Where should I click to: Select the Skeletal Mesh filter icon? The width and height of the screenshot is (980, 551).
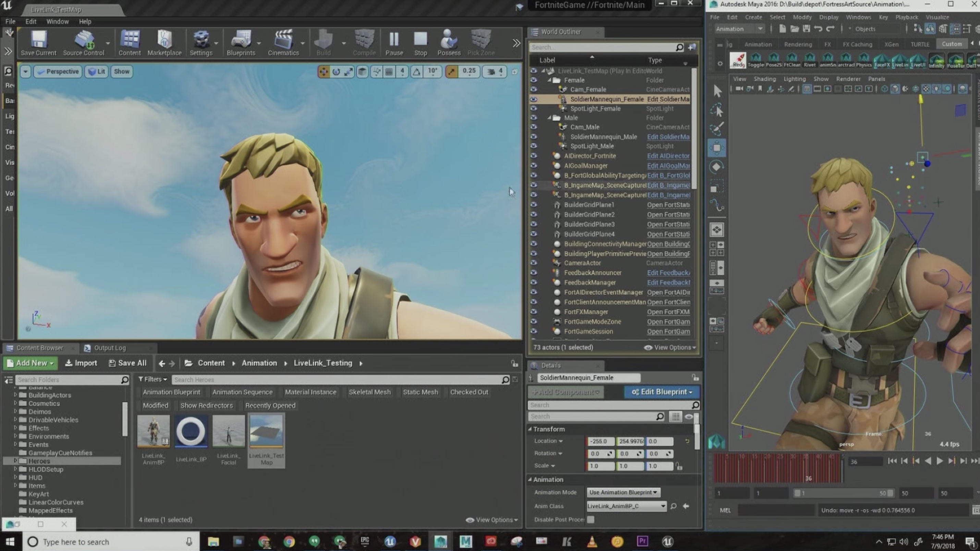[x=369, y=392]
